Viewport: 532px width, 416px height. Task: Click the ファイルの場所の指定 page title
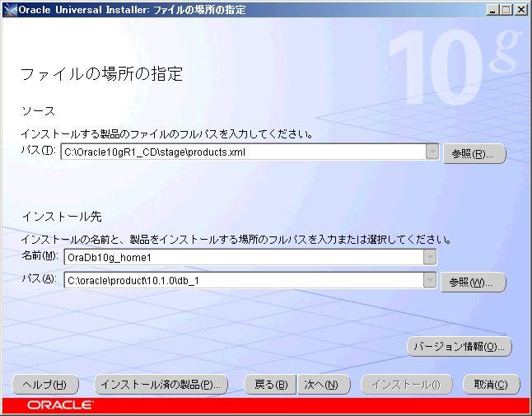click(x=101, y=74)
